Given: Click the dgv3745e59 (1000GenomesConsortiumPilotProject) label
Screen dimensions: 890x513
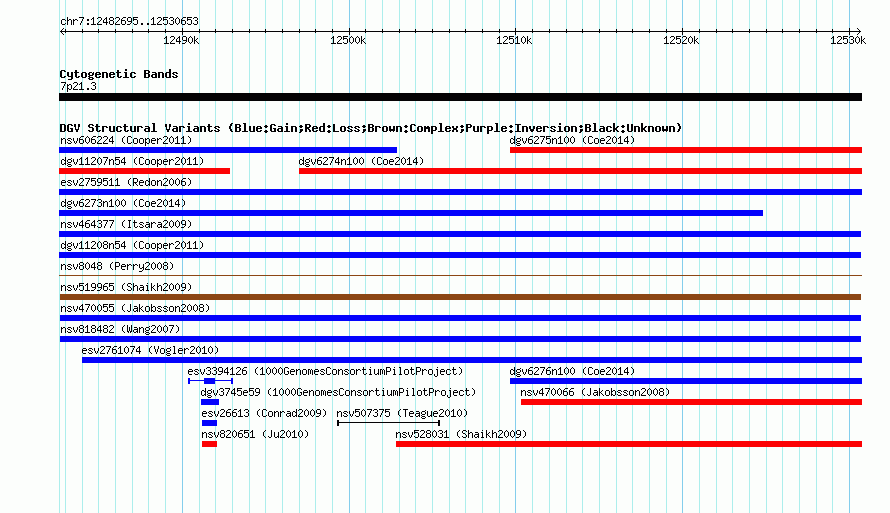Looking at the screenshot, I should (x=338, y=392).
